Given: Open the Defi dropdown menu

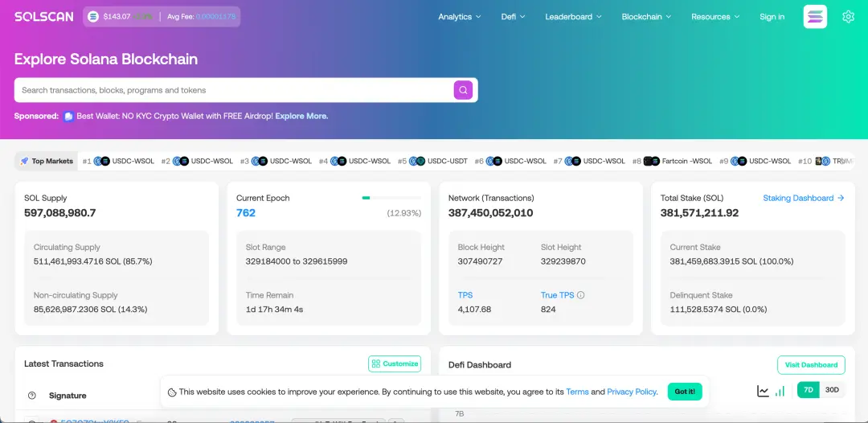Looking at the screenshot, I should click(x=513, y=17).
